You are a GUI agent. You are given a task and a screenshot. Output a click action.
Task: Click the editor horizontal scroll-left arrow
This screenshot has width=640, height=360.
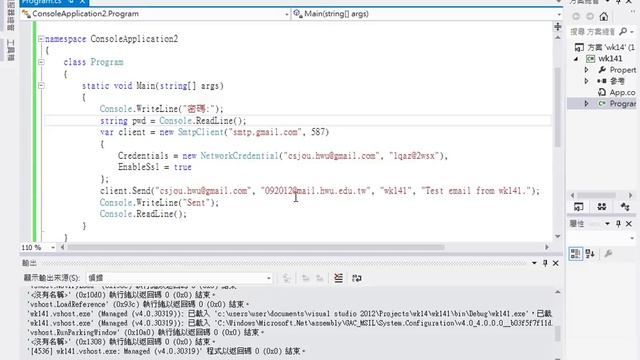coord(62,247)
